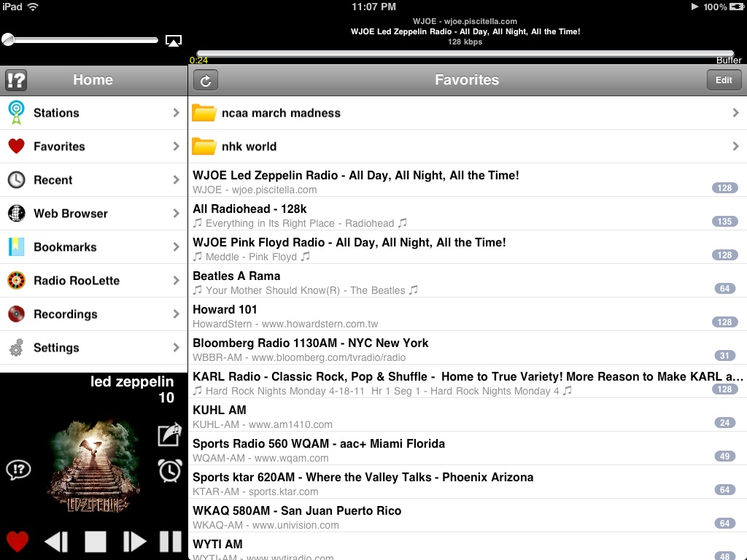The image size is (747, 560).
Task: Play WJOE Led Zeppelin Radio station
Action: (x=468, y=180)
